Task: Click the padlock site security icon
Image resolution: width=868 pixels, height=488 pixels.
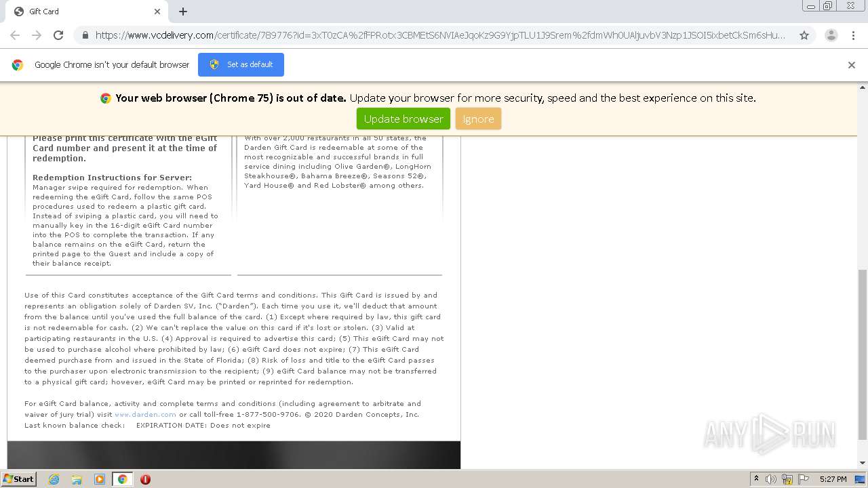Action: coord(85,35)
